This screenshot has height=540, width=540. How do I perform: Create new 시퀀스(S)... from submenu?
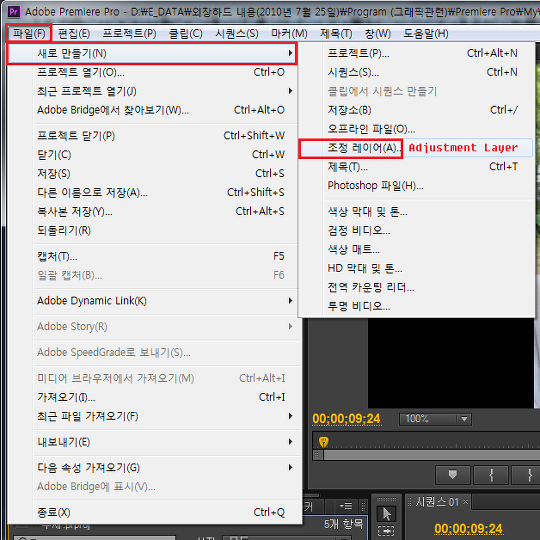tap(416, 72)
